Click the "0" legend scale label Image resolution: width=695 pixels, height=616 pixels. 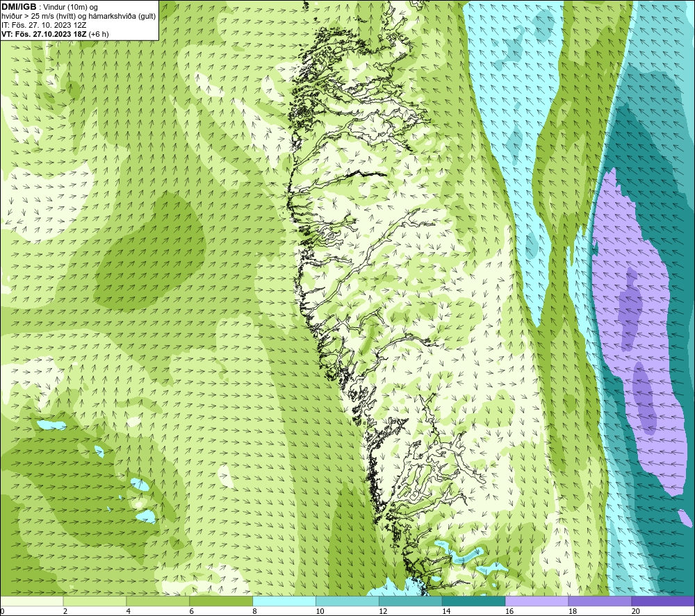pyautogui.click(x=2, y=611)
